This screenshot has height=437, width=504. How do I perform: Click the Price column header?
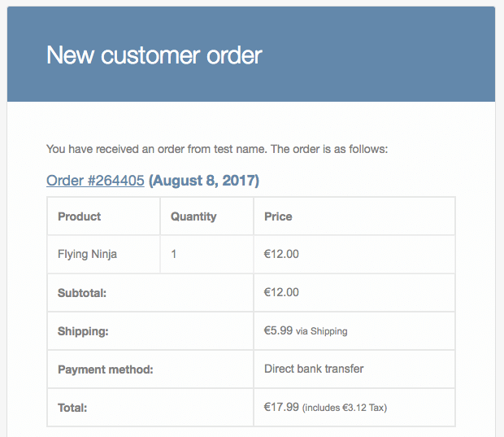pos(278,216)
